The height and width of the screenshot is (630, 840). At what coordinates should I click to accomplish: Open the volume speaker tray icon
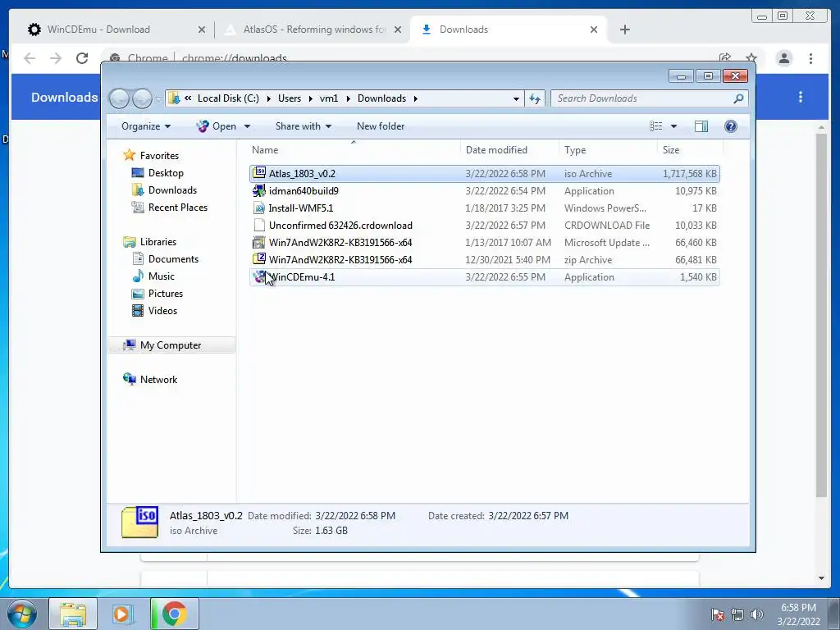[756, 614]
